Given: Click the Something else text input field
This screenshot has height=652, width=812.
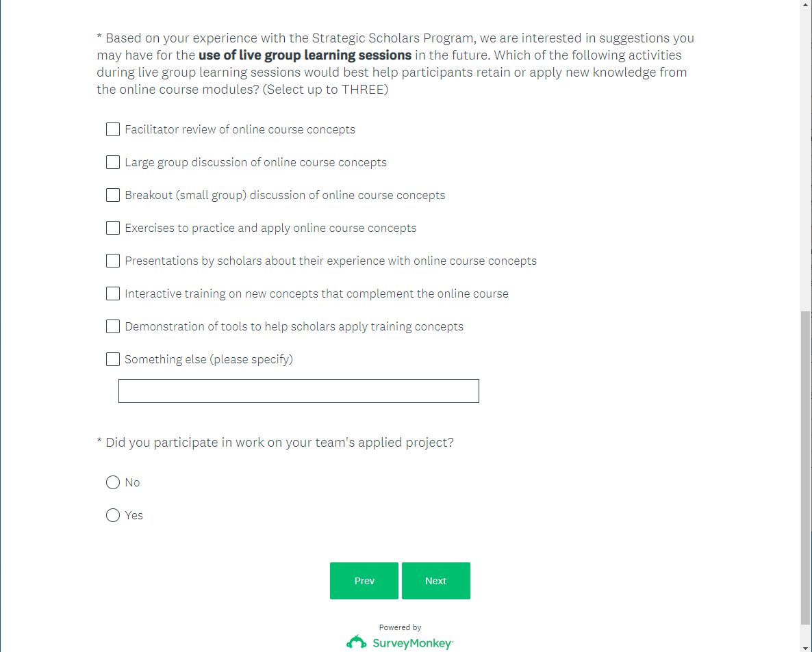Looking at the screenshot, I should coord(299,391).
